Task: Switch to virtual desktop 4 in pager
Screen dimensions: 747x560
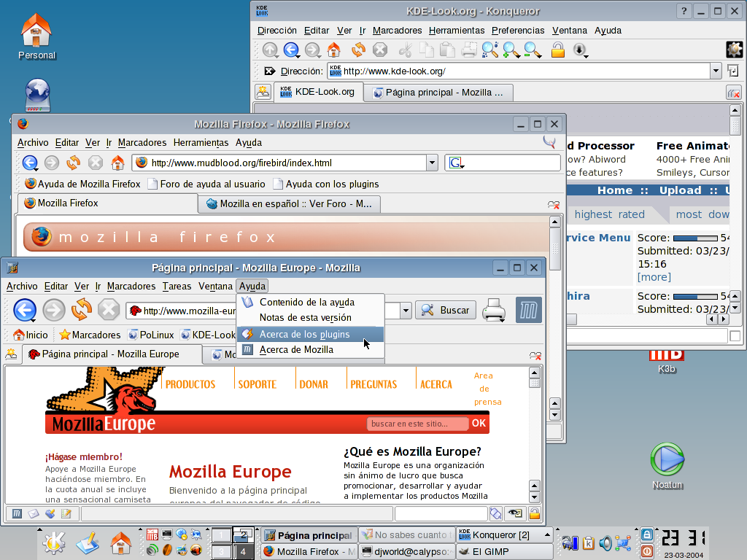Action: point(244,551)
